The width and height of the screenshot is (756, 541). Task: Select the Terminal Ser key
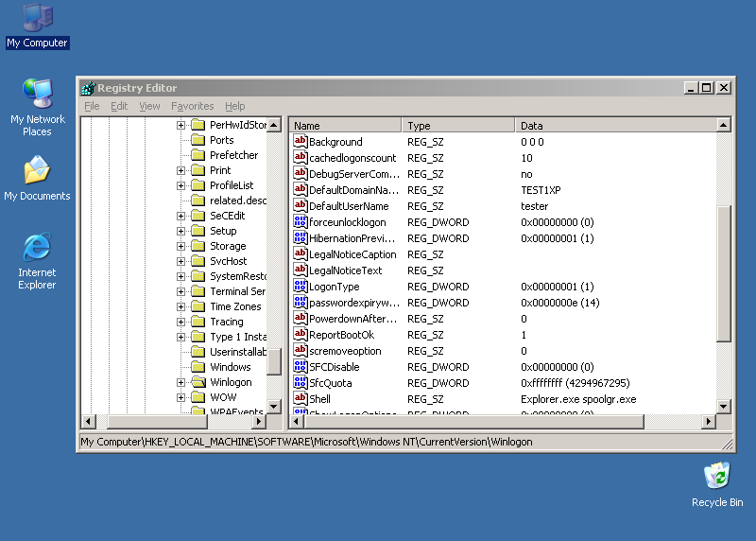click(x=237, y=291)
